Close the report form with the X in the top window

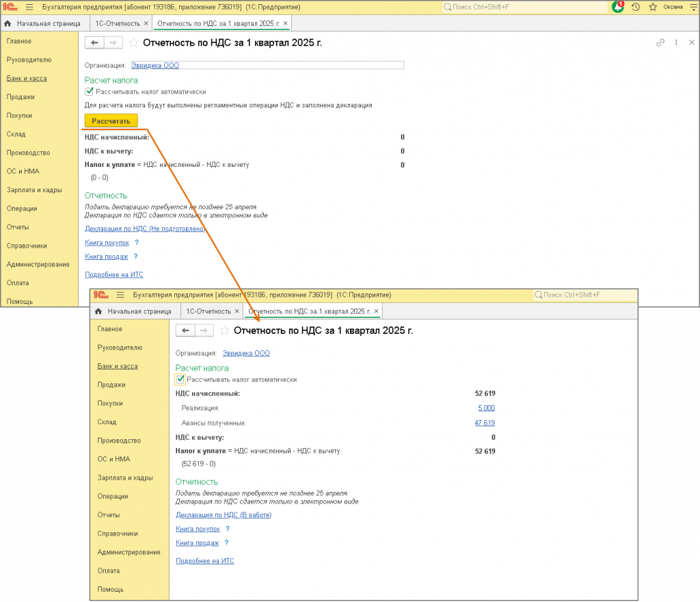(x=692, y=42)
